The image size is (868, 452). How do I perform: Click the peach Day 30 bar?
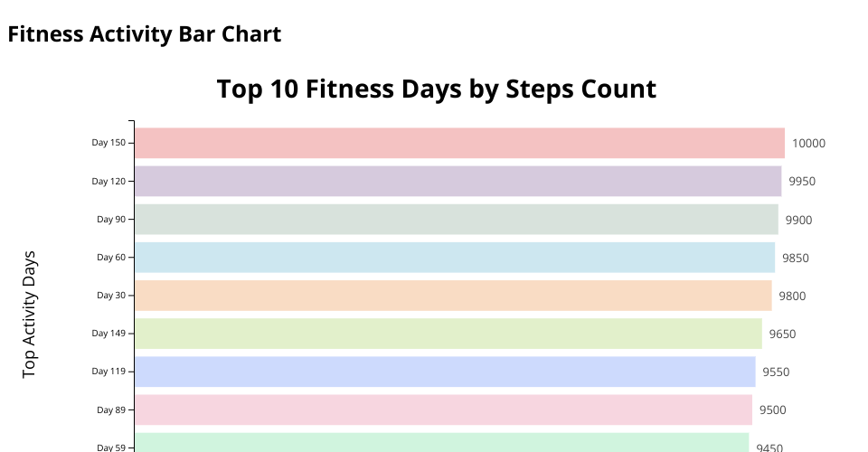tap(452, 296)
